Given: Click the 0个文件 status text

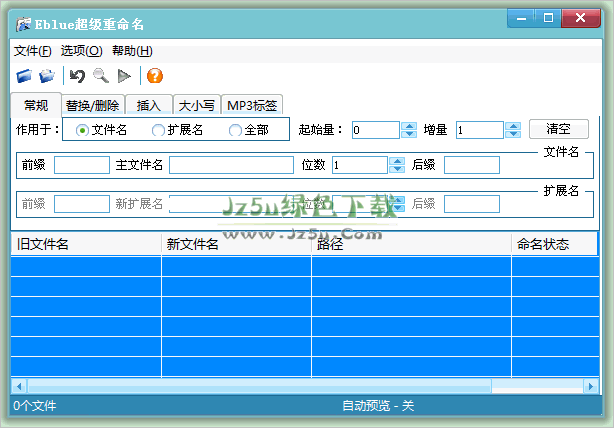Looking at the screenshot, I should point(35,406).
